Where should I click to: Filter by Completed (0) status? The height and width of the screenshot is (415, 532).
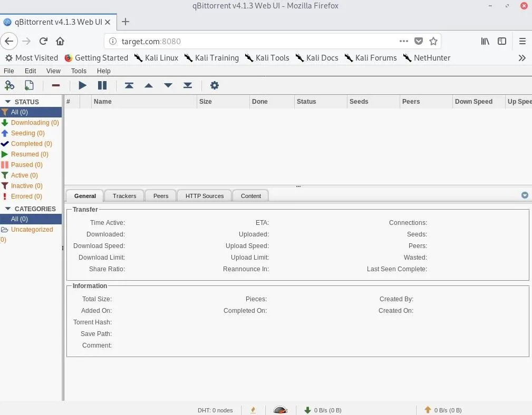click(31, 144)
